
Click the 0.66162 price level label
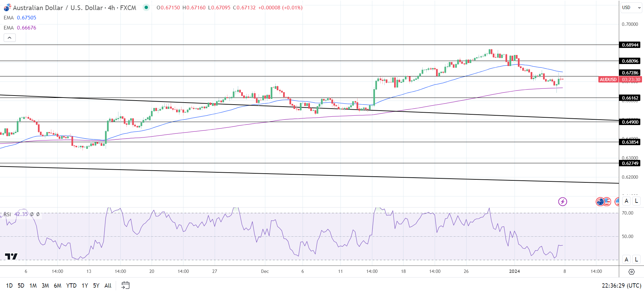[x=630, y=98]
